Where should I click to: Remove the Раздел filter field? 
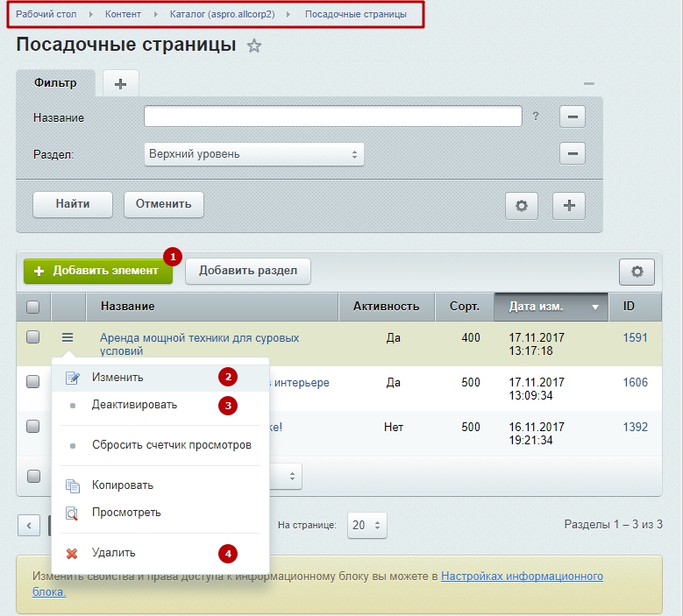click(573, 153)
